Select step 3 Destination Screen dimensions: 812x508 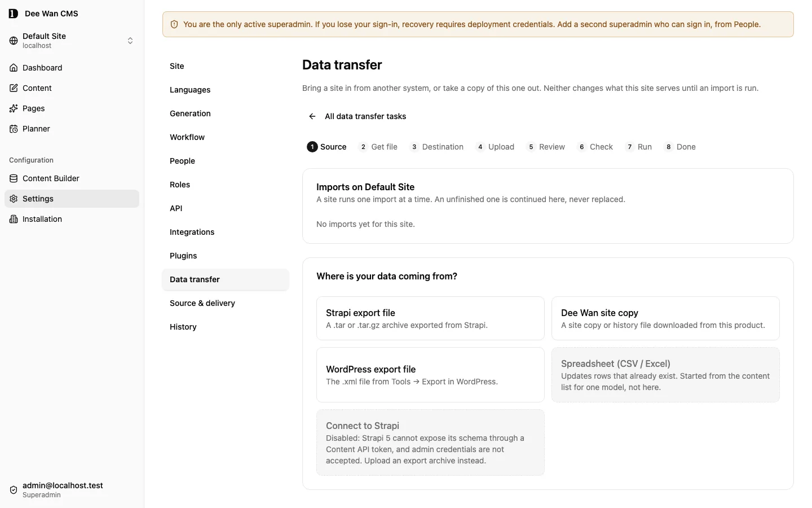coord(436,147)
